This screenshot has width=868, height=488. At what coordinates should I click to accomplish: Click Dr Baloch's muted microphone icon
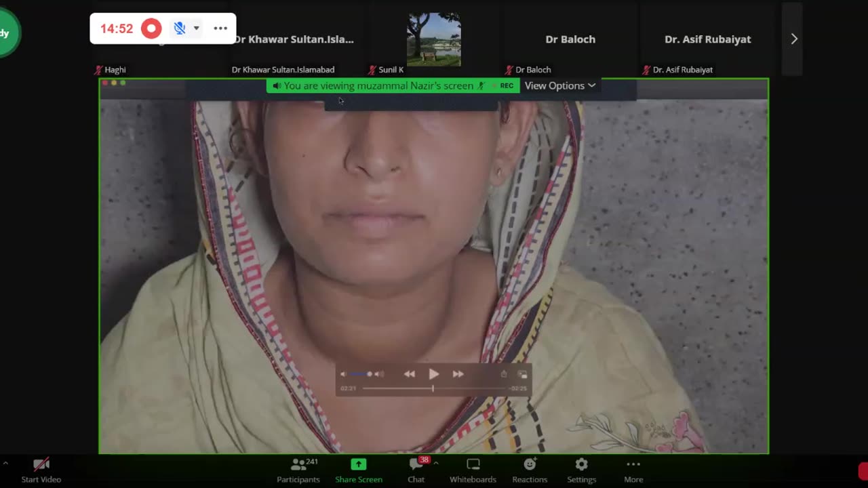[509, 70]
